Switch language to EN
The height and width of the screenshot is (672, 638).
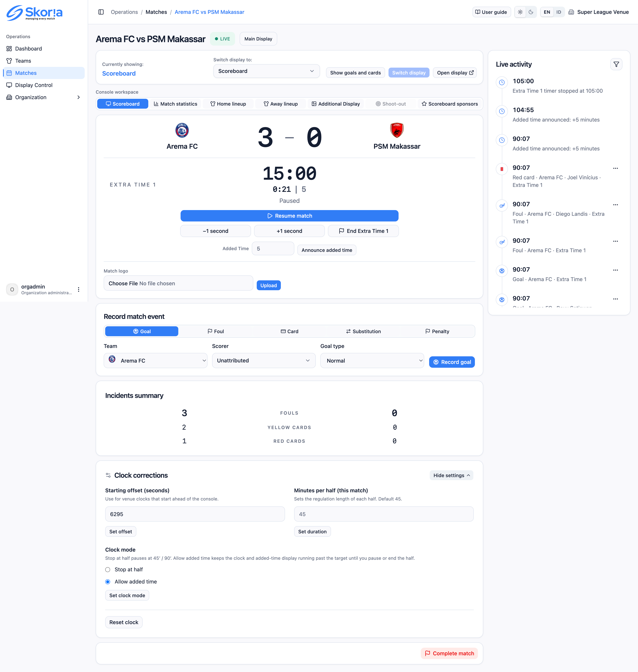[x=546, y=12]
